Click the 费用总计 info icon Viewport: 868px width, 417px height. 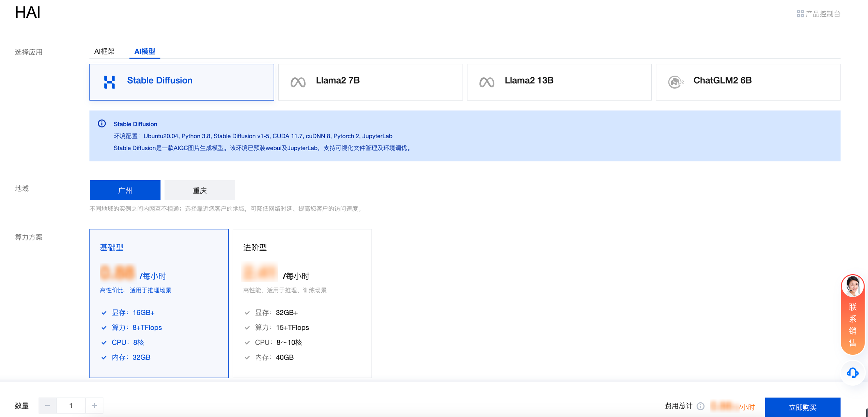point(700,406)
